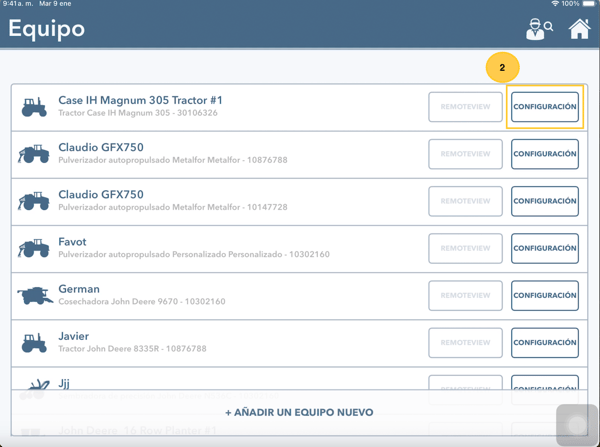
Task: Open Configuración for Case IH Magnum 305 Tractor #1
Action: pos(545,107)
